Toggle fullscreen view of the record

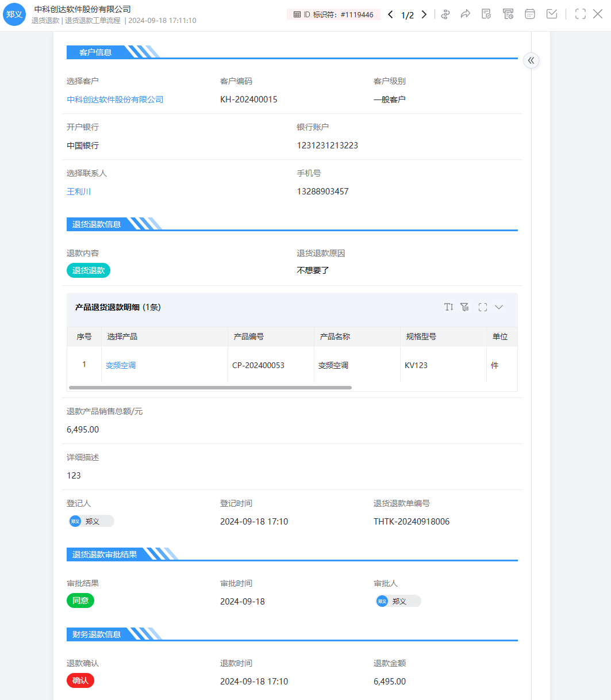pyautogui.click(x=581, y=14)
